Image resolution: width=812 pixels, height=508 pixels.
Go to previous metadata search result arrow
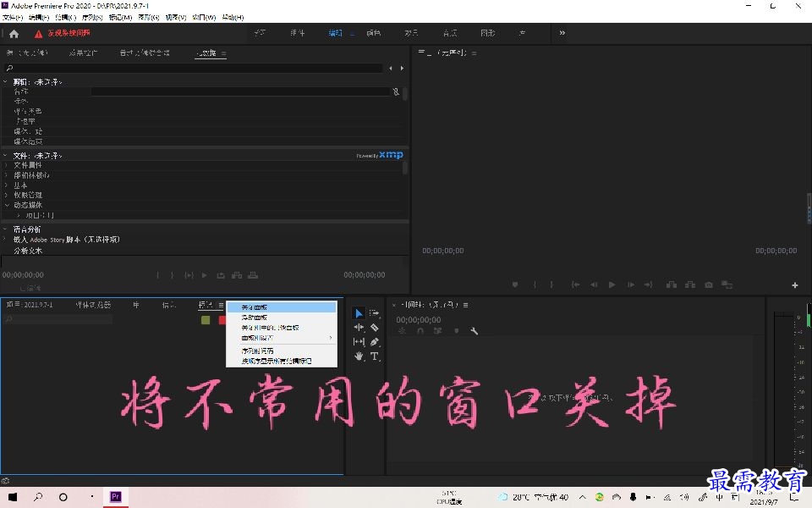click(391, 68)
